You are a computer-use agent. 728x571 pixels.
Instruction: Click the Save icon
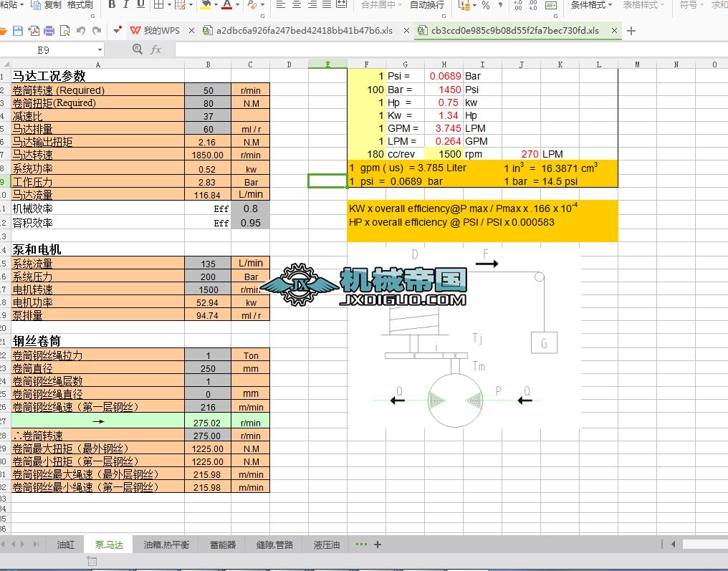click(x=17, y=31)
